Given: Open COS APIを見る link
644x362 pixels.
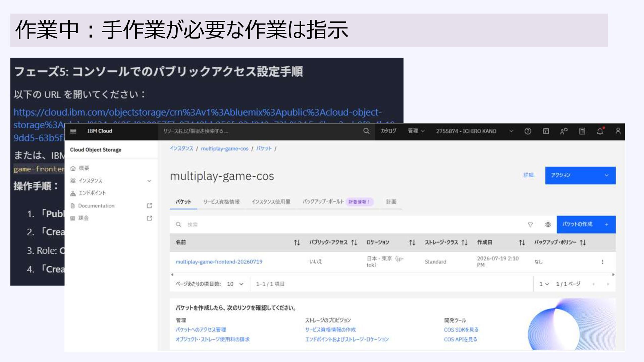Looking at the screenshot, I should (461, 339).
